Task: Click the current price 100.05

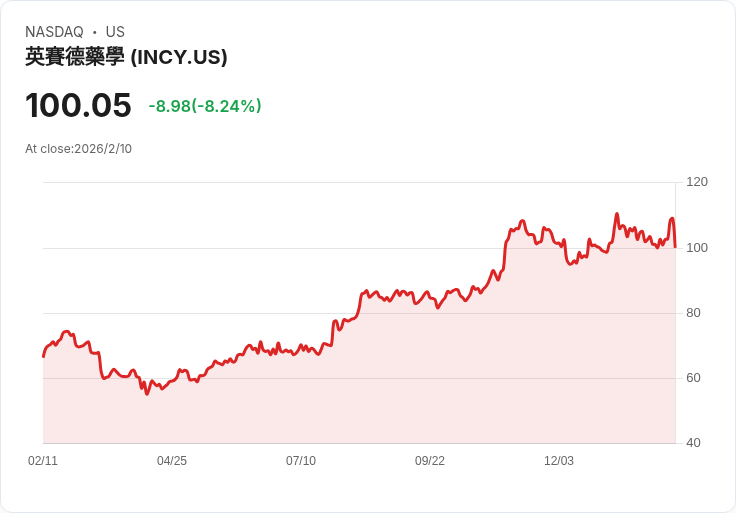Action: 78,106
